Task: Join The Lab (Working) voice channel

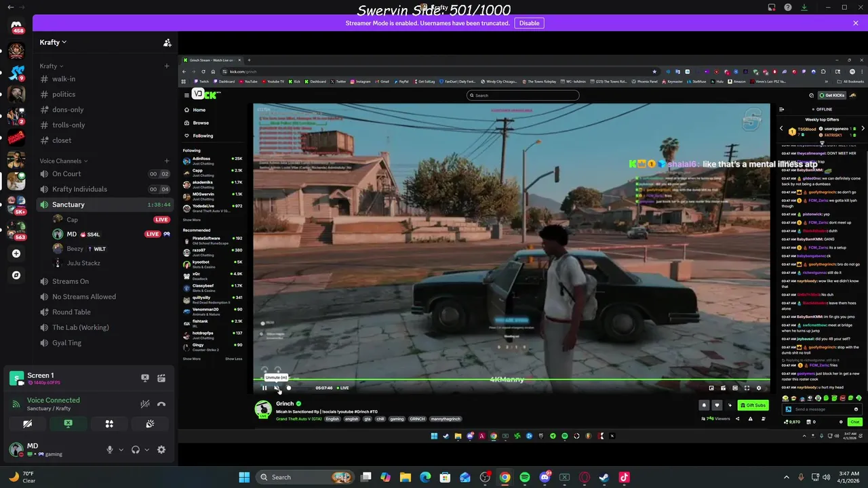Action: [106, 327]
